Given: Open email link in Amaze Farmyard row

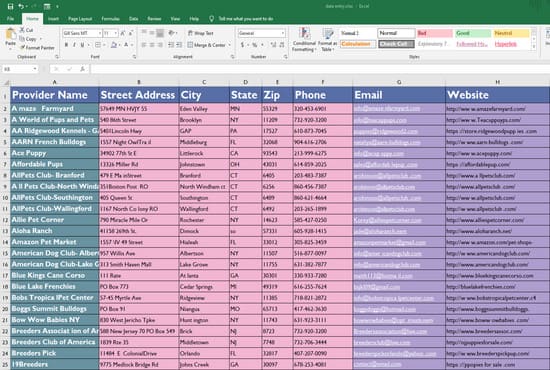Looking at the screenshot, I should (x=387, y=108).
